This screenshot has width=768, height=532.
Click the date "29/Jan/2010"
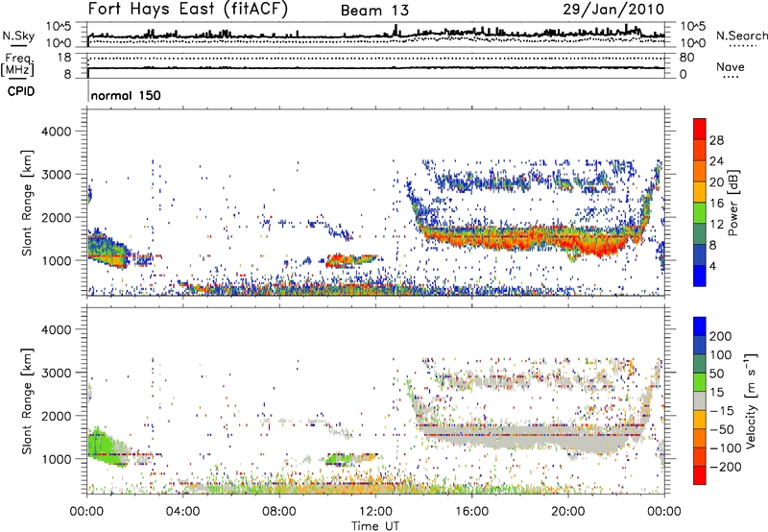(x=613, y=10)
